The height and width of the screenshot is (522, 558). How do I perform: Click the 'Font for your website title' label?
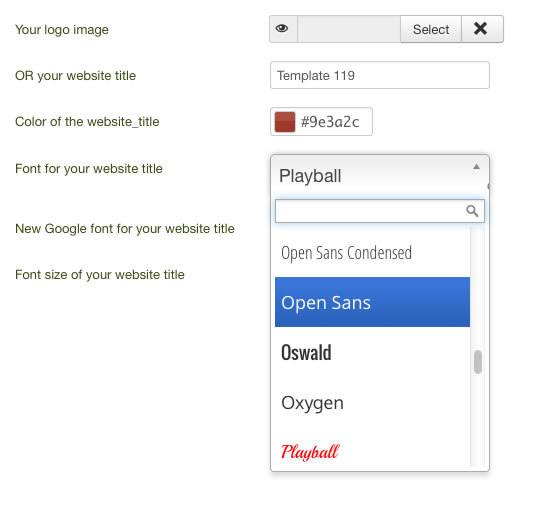89,169
